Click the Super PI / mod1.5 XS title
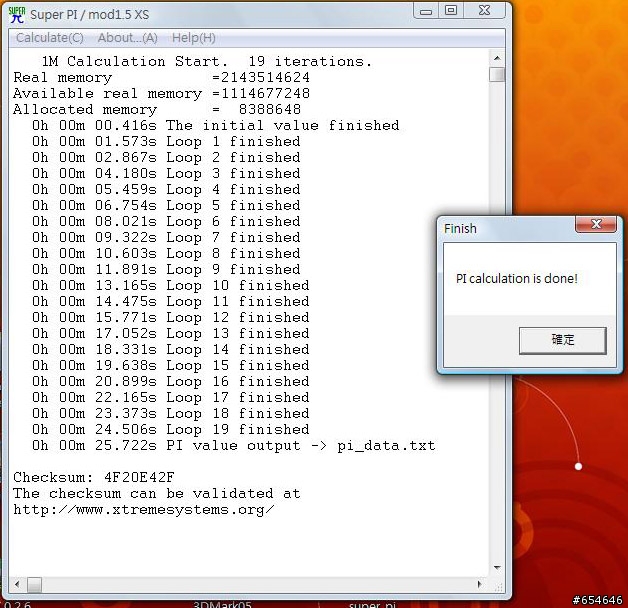The image size is (628, 608). pyautogui.click(x=90, y=15)
